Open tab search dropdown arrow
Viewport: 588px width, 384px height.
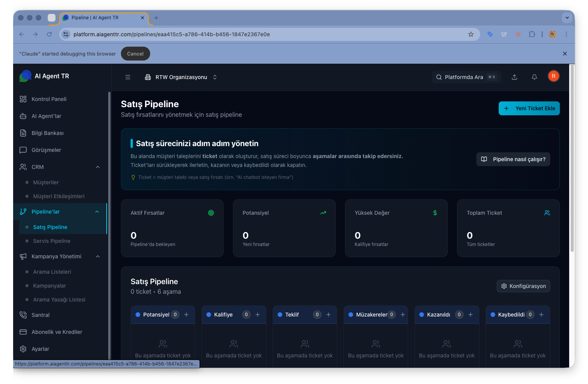click(567, 18)
